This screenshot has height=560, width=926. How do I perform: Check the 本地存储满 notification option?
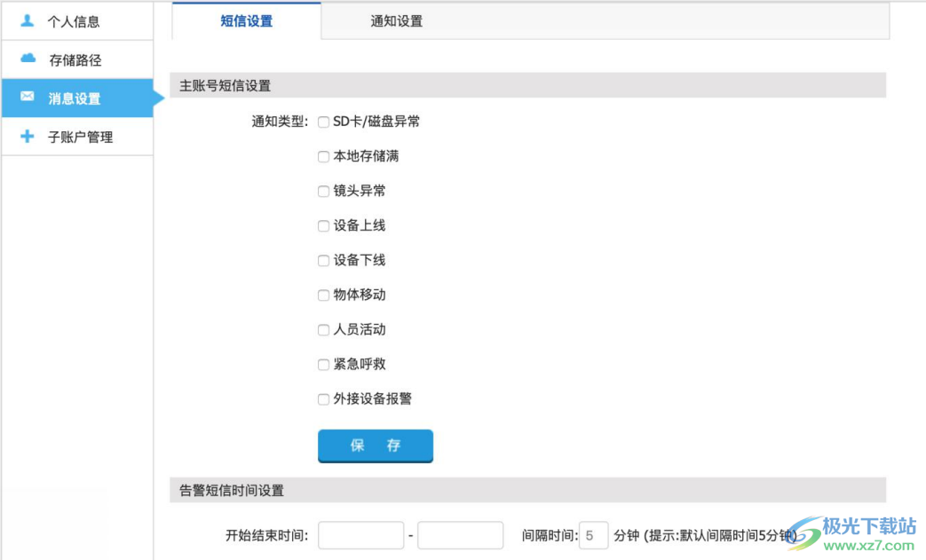(324, 157)
